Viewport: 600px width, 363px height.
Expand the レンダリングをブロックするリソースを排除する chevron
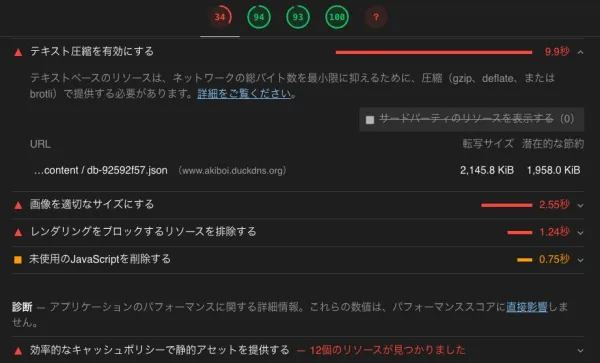580,233
